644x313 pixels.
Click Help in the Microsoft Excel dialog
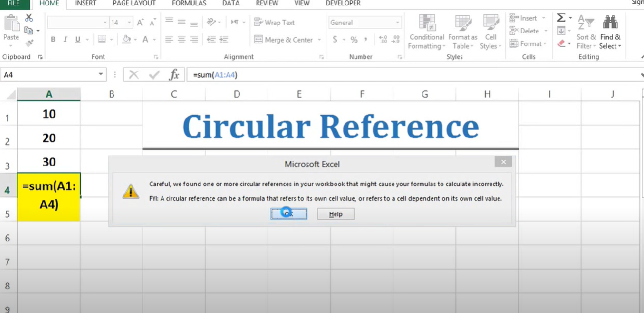point(336,214)
